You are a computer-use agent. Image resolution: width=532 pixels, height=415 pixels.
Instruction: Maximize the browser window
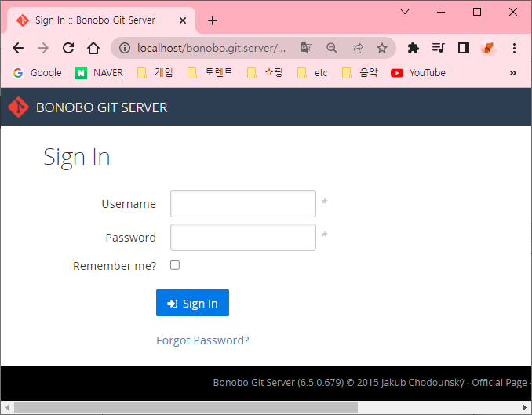(x=477, y=13)
